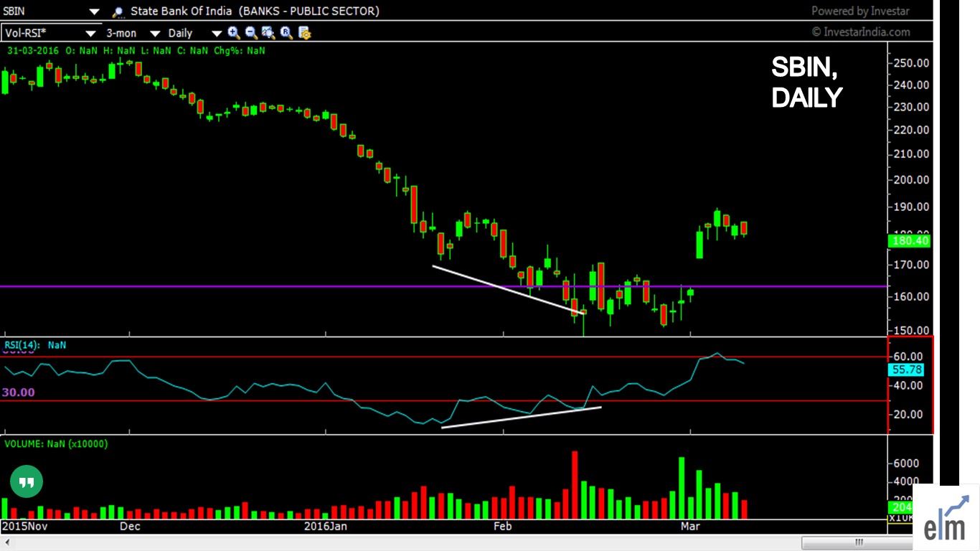Click the green quotation-mark chat bubble icon
Viewport: 980px width, 551px height.
[27, 483]
